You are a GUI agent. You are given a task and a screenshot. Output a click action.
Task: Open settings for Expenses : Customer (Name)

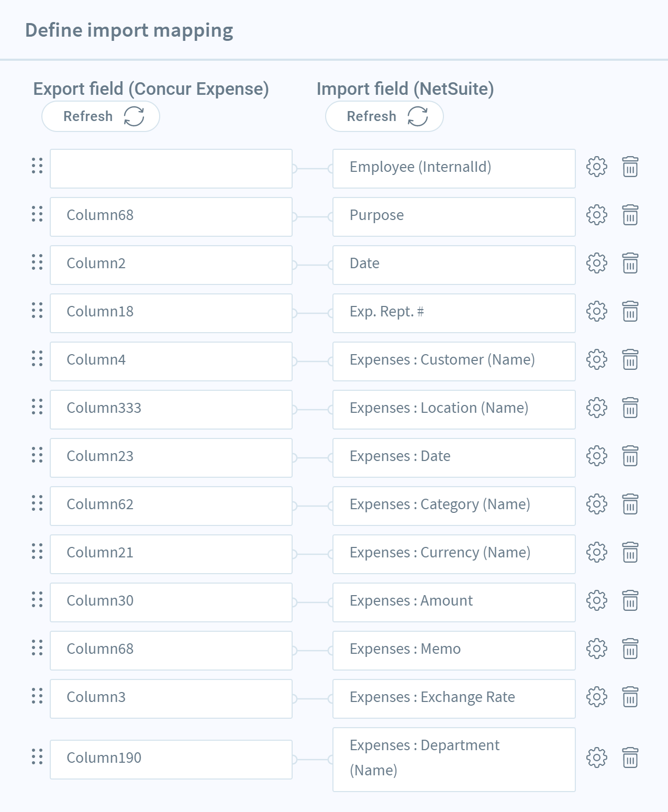[x=596, y=360]
